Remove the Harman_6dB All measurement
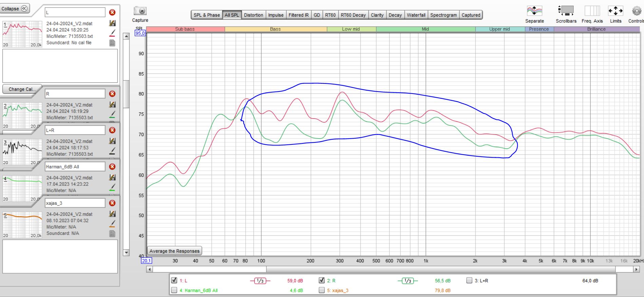Viewport: 644px width, 297px height. [112, 166]
